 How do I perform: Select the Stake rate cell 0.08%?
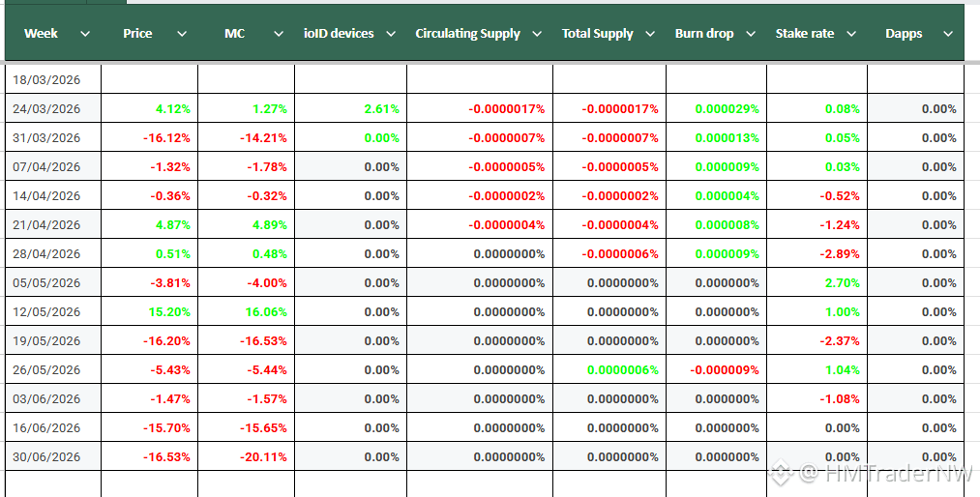click(817, 108)
